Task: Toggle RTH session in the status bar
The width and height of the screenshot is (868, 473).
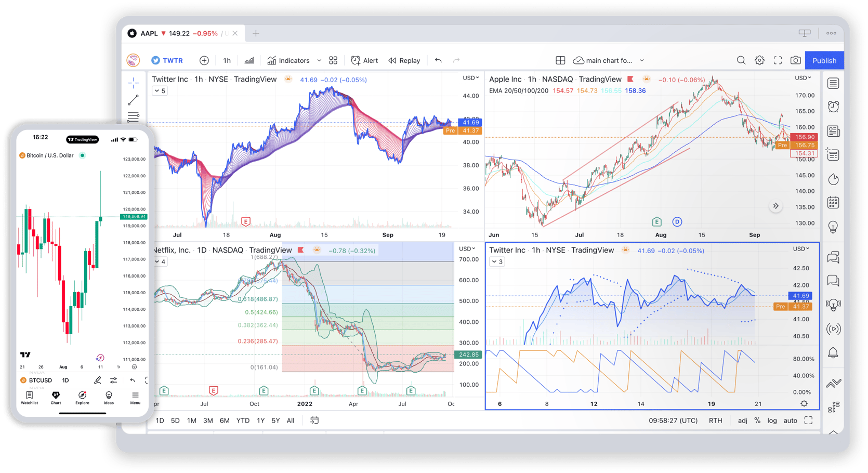Action: [x=716, y=421]
